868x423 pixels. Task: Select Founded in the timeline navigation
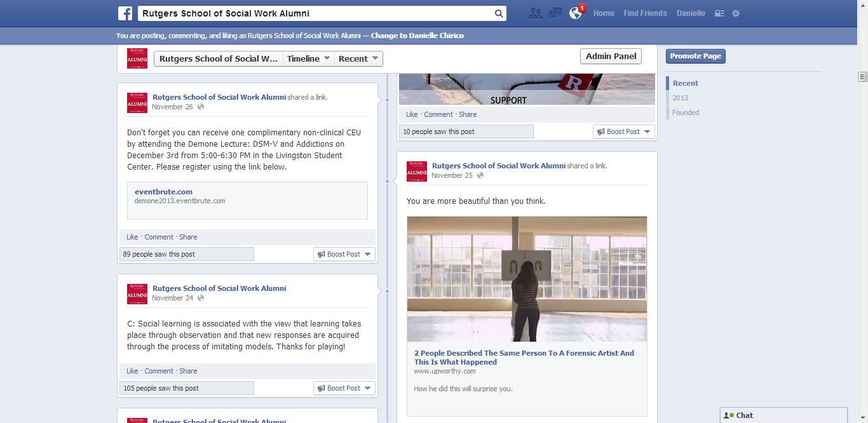(686, 112)
